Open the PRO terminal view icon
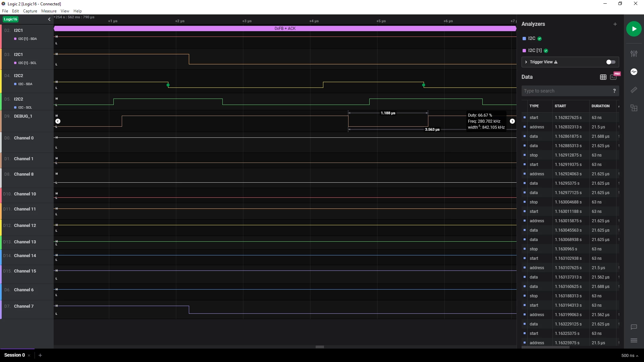This screenshot has height=362, width=644. click(613, 77)
